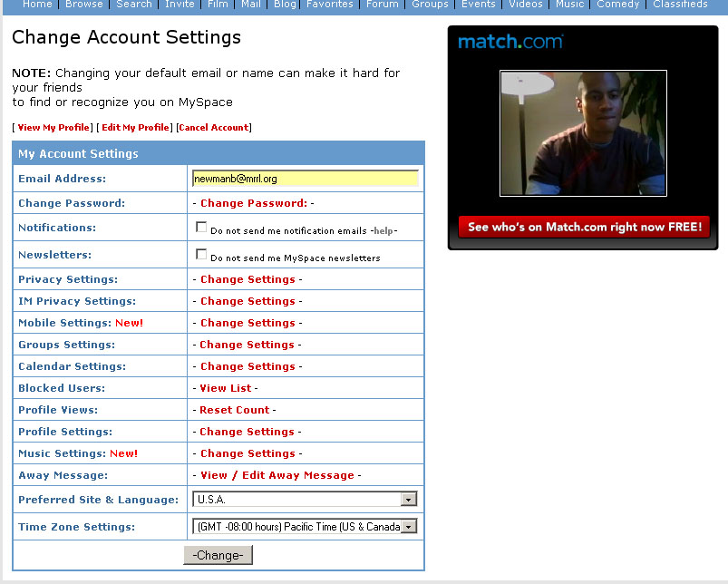The image size is (728, 584).
Task: Click 'See who's on Match.com' red button
Action: click(x=584, y=227)
